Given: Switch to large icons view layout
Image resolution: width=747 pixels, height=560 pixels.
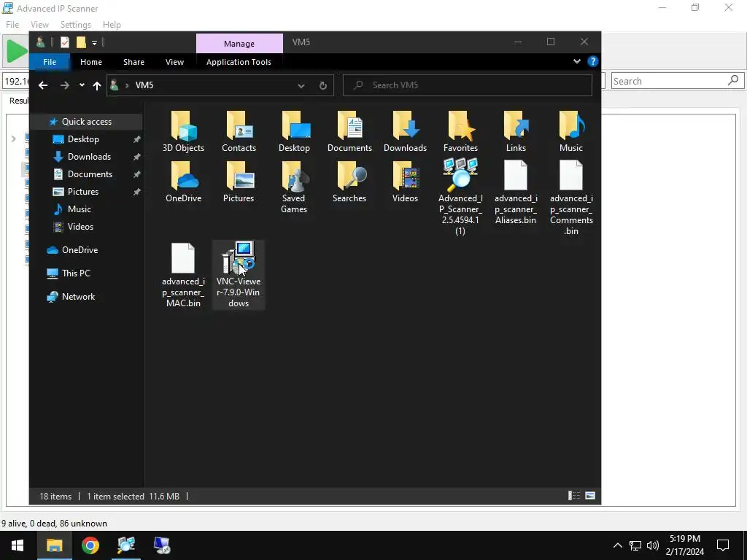Looking at the screenshot, I should pyautogui.click(x=589, y=496).
